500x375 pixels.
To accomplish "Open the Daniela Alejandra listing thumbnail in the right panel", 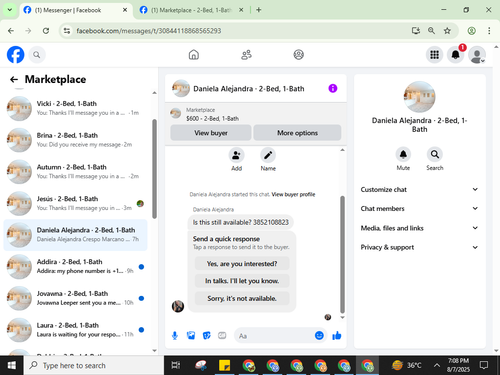I will 419,97.
